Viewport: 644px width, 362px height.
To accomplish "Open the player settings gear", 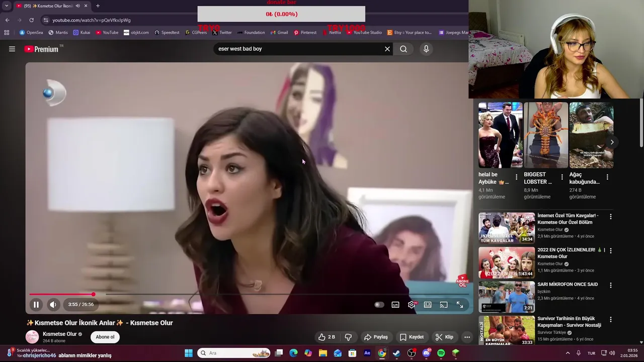I will (412, 304).
